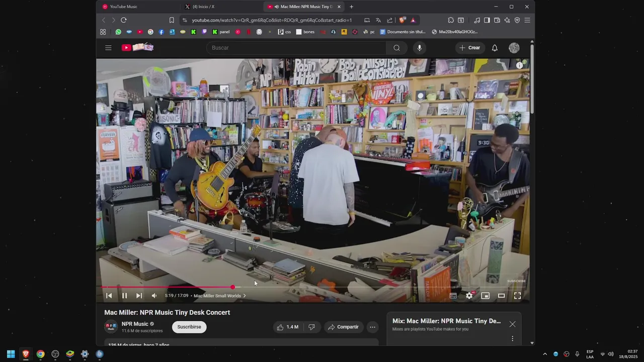This screenshot has width=644, height=362.
Task: Skip to the next video
Action: tap(139, 296)
